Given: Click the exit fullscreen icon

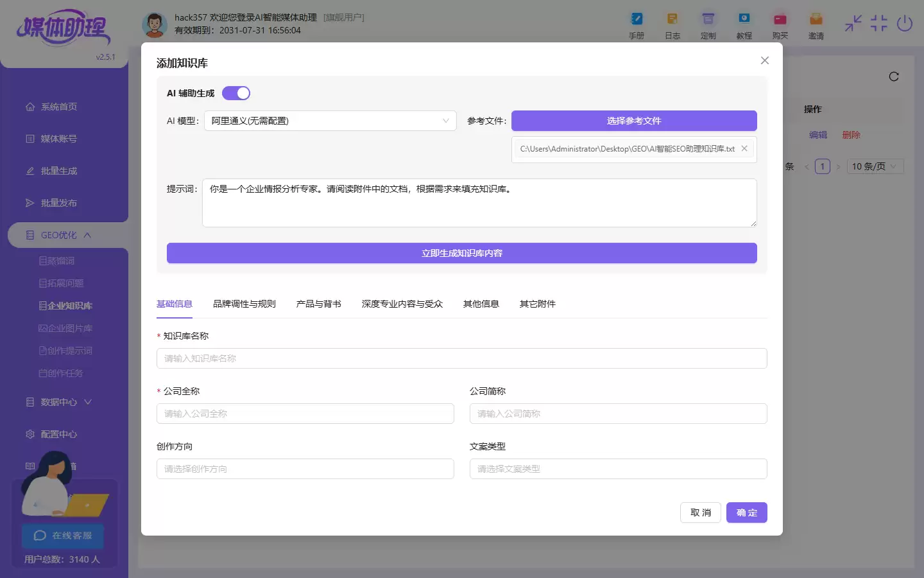Looking at the screenshot, I should (x=879, y=24).
